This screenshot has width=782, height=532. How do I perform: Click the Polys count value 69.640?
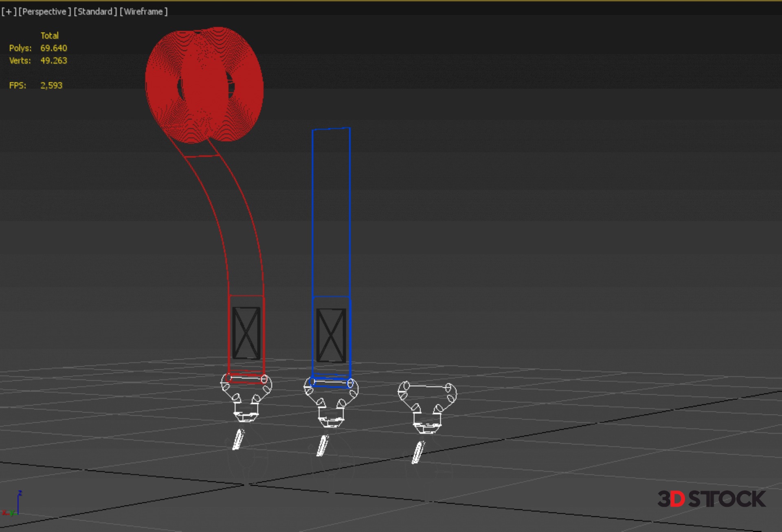click(x=53, y=48)
